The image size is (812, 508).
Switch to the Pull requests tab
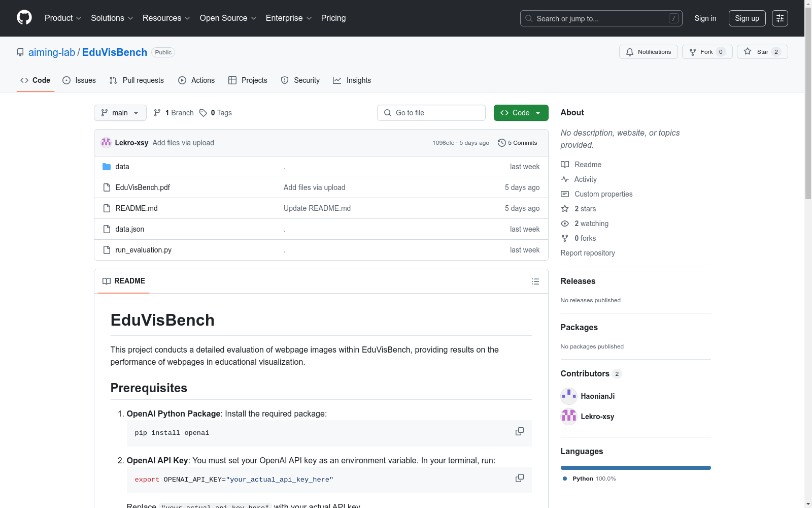137,80
